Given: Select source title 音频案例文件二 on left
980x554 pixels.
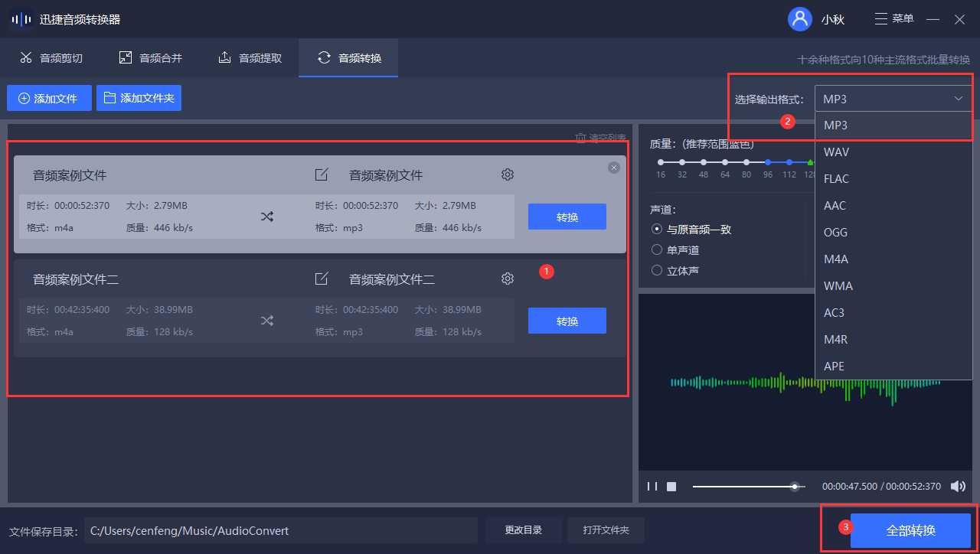Looking at the screenshot, I should coord(76,279).
